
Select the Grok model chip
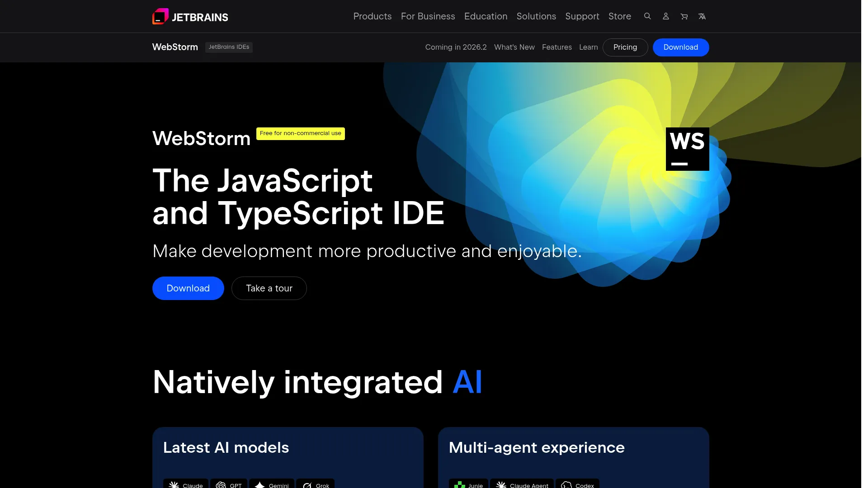[316, 484]
